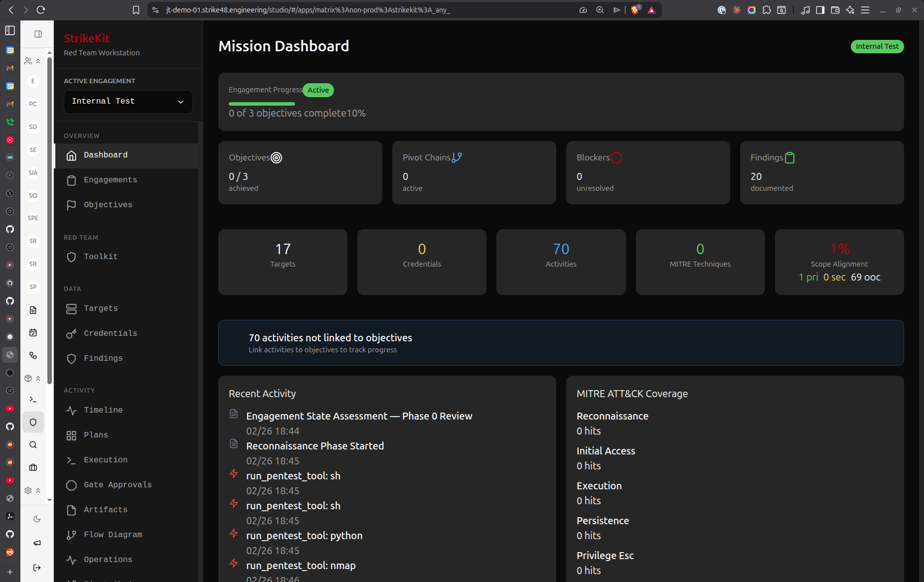Click the Pivot Chains branch icon

pos(457,157)
